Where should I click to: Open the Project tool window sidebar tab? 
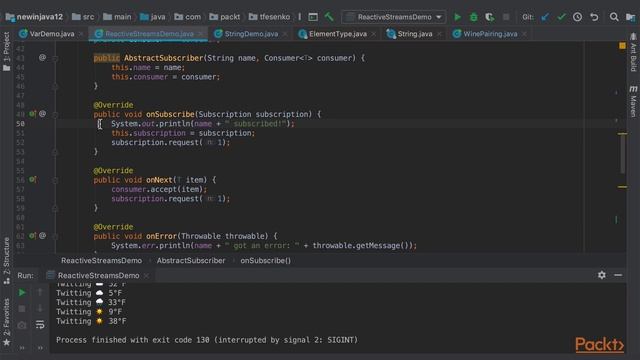click(x=6, y=51)
